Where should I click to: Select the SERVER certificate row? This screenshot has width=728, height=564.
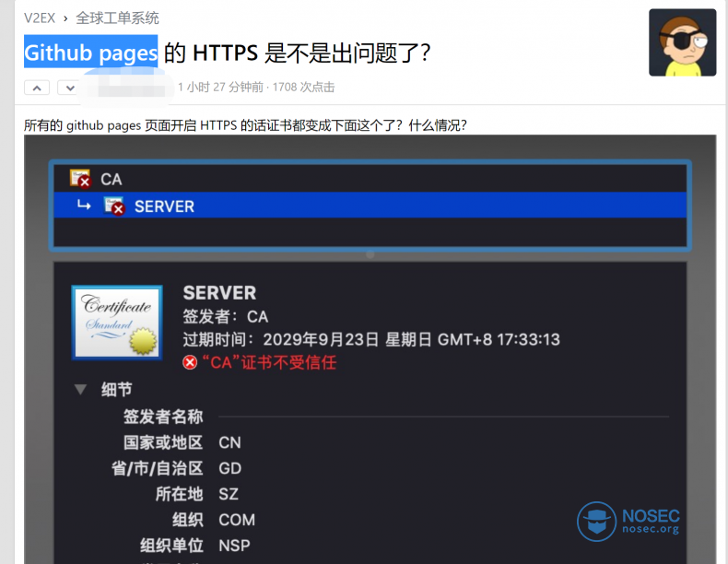(370, 206)
